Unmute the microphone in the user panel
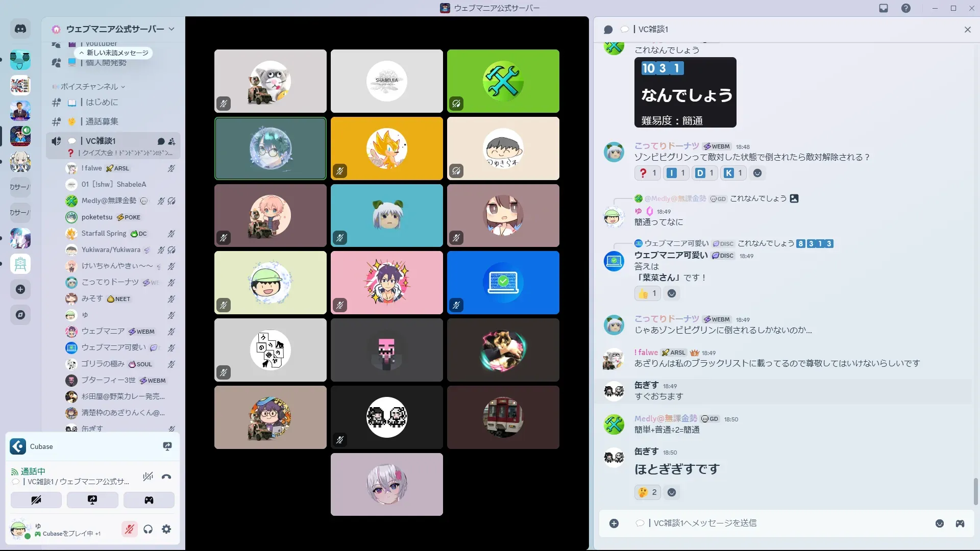The width and height of the screenshot is (980, 551). (x=130, y=530)
